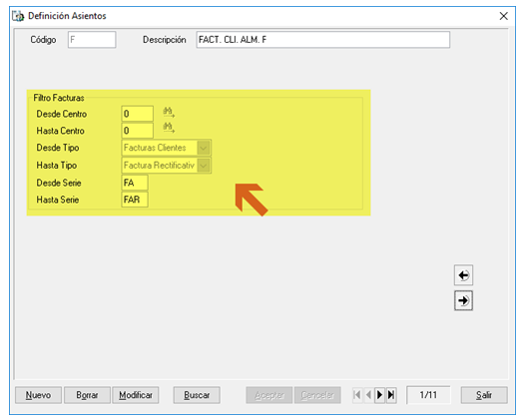Click the Hasta Serie field containing FAR
Screen dimensions: 521x420
[135, 200]
